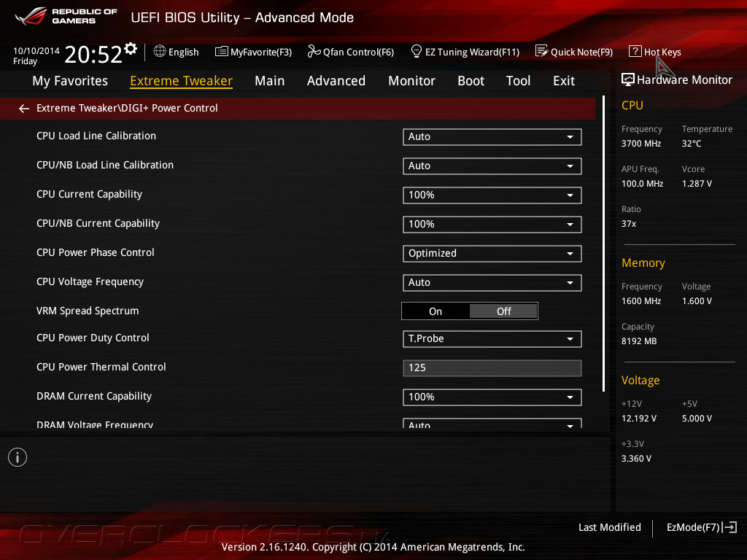Launch Qfan Control(F6)

351,52
